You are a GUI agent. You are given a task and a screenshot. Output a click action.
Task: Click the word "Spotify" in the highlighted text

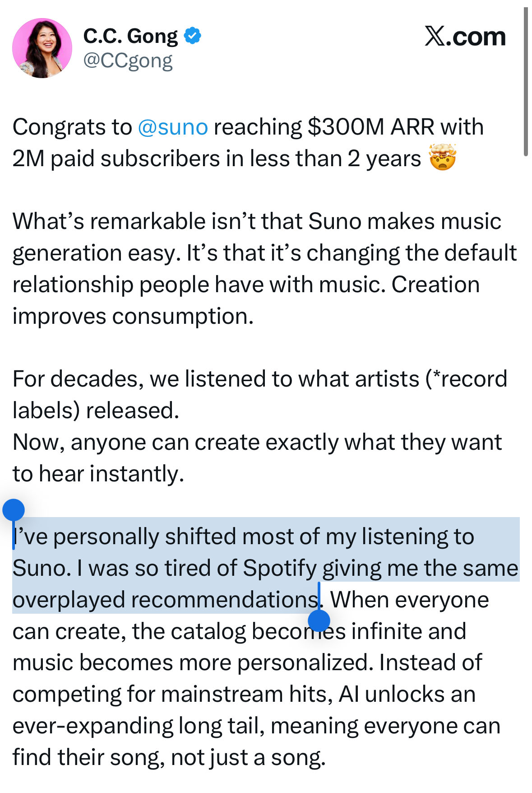point(280,568)
